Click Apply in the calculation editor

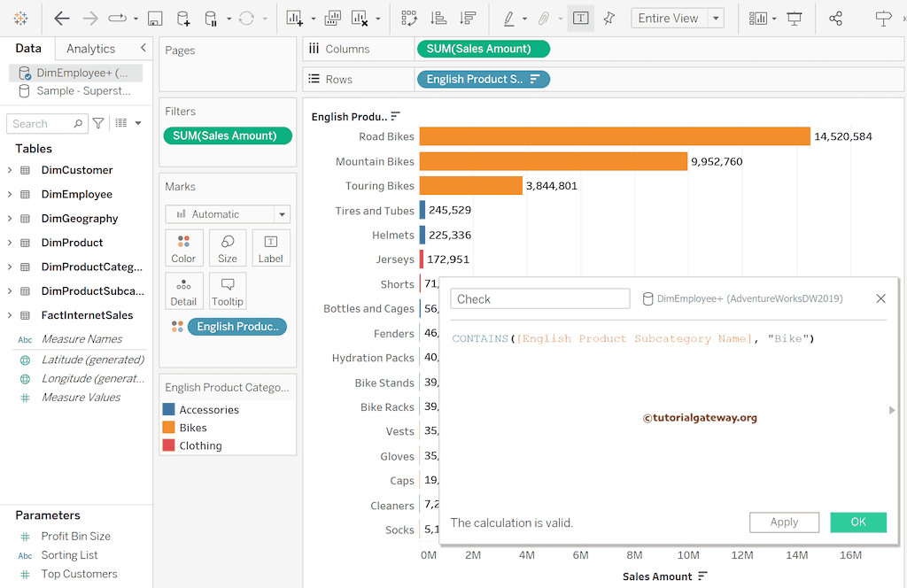coord(784,522)
